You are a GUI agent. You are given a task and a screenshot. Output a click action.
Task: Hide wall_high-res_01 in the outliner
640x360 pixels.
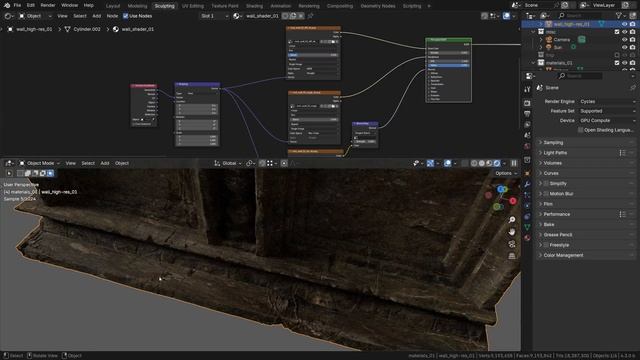pyautogui.click(x=624, y=24)
